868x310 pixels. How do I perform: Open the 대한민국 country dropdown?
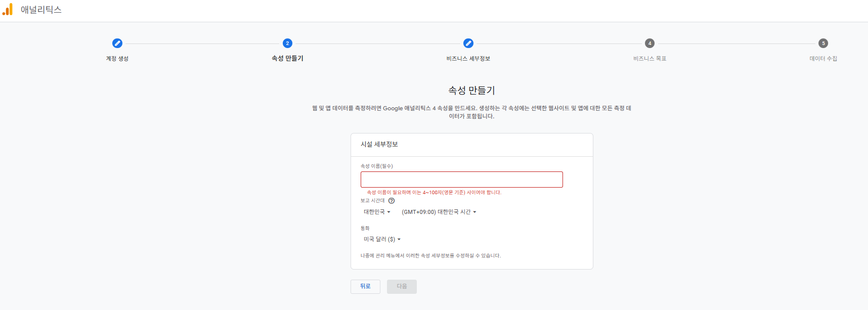377,212
